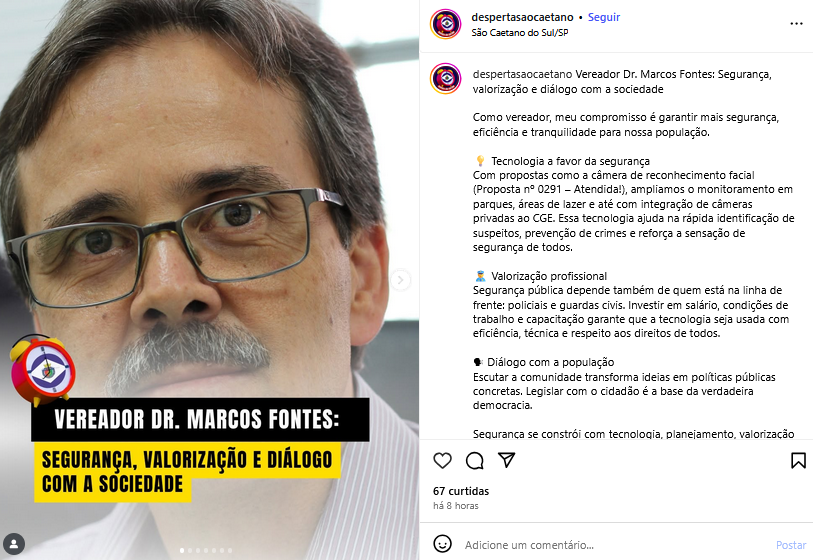This screenshot has width=813, height=560.
Task: Open the emoji picker smiley icon
Action: [442, 544]
